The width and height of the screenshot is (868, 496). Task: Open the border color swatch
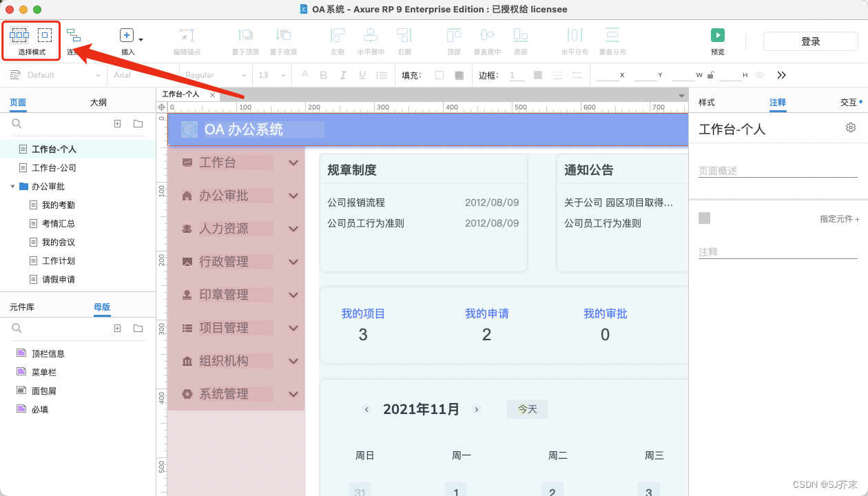[538, 75]
